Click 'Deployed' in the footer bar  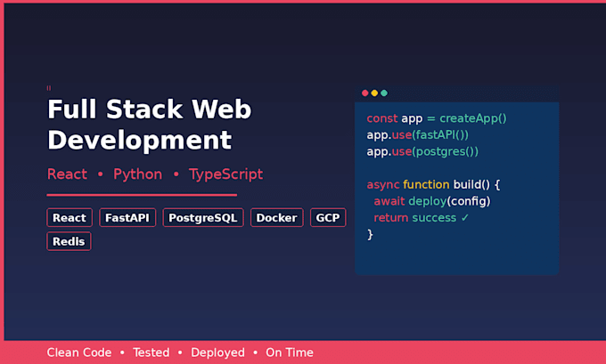(217, 352)
